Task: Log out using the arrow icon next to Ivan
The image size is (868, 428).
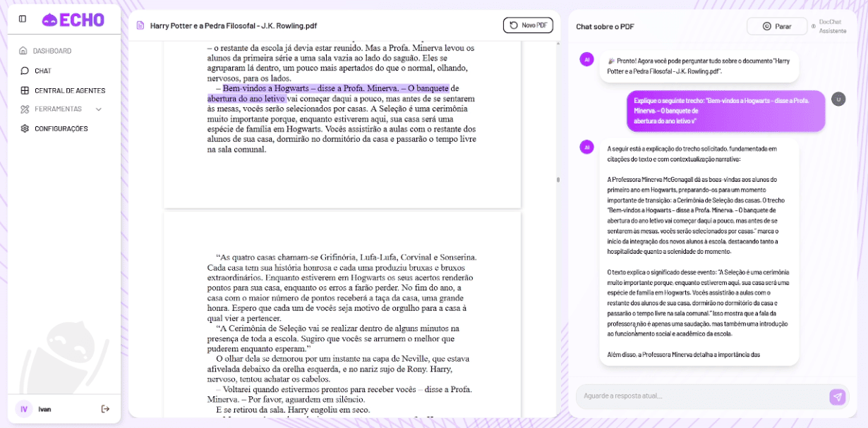Action: [x=104, y=408]
